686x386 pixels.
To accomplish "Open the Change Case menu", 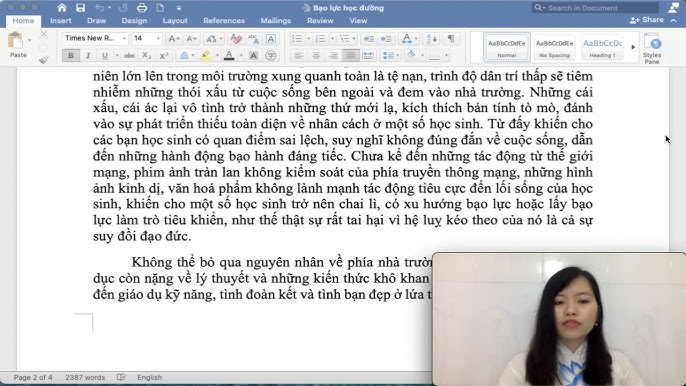I will coord(214,39).
